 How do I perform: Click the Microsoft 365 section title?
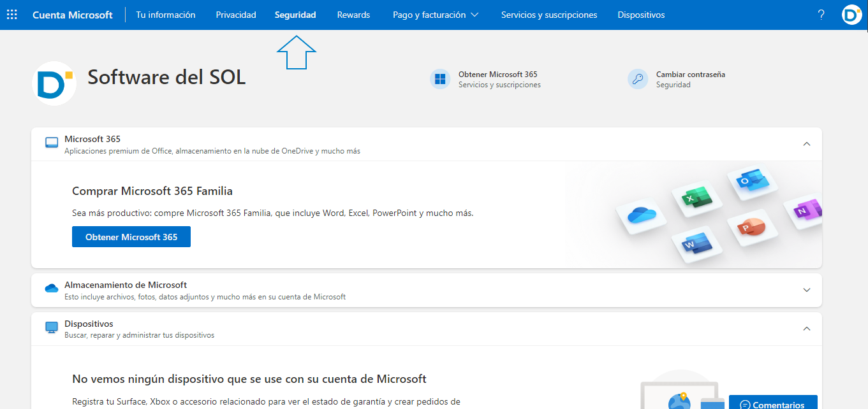click(92, 139)
